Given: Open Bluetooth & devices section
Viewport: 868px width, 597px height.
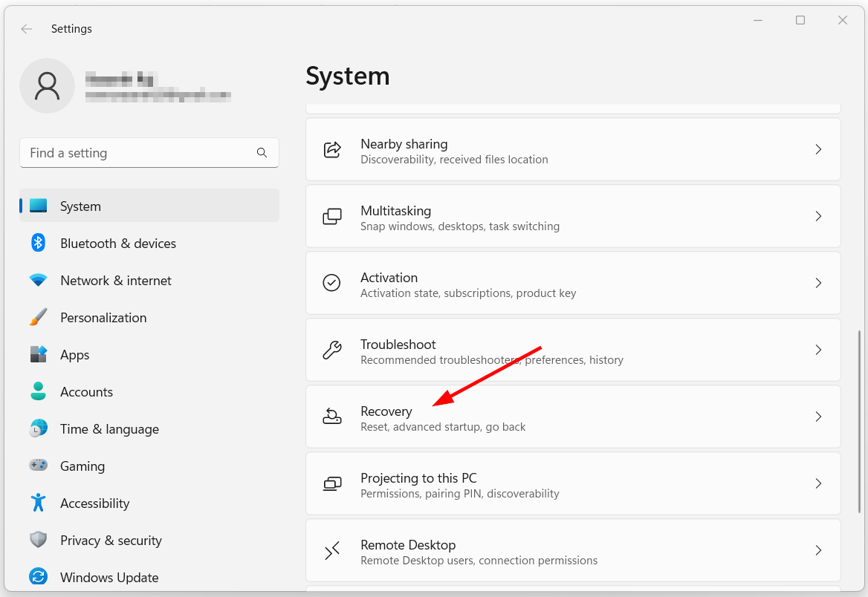Looking at the screenshot, I should point(149,243).
